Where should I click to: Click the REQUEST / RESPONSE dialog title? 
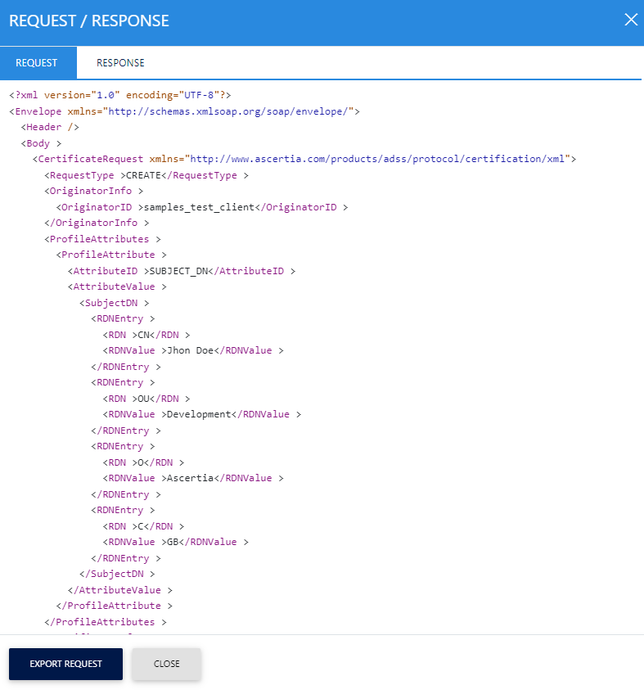[x=89, y=21]
